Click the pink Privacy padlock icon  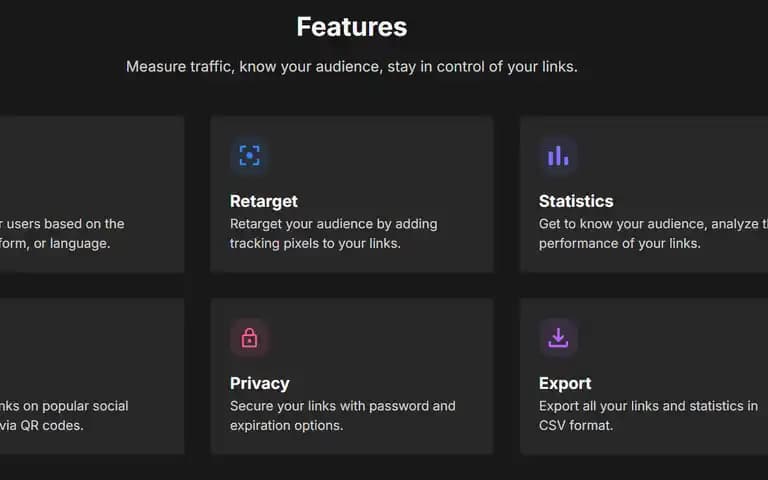[249, 338]
